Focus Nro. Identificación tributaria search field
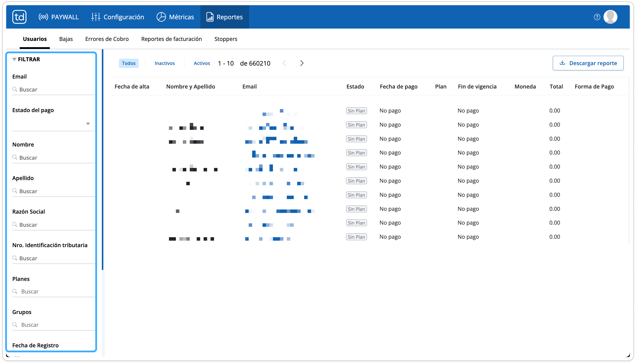This screenshot has width=636, height=364. click(x=54, y=258)
